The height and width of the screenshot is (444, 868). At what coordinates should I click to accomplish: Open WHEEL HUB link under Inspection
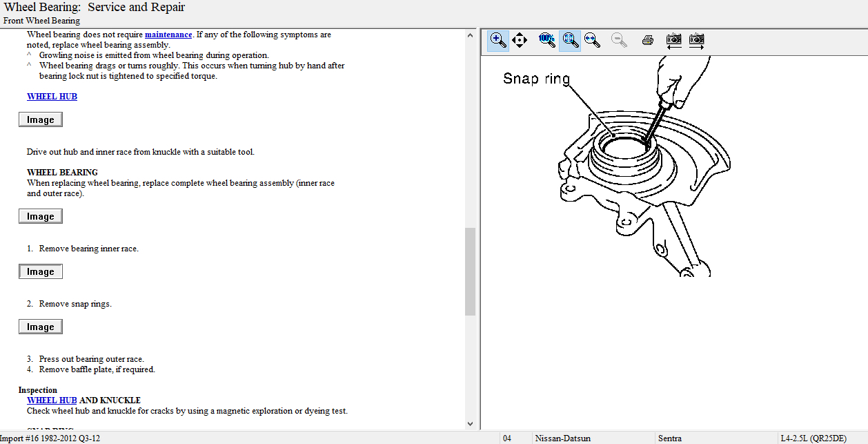[x=52, y=400]
